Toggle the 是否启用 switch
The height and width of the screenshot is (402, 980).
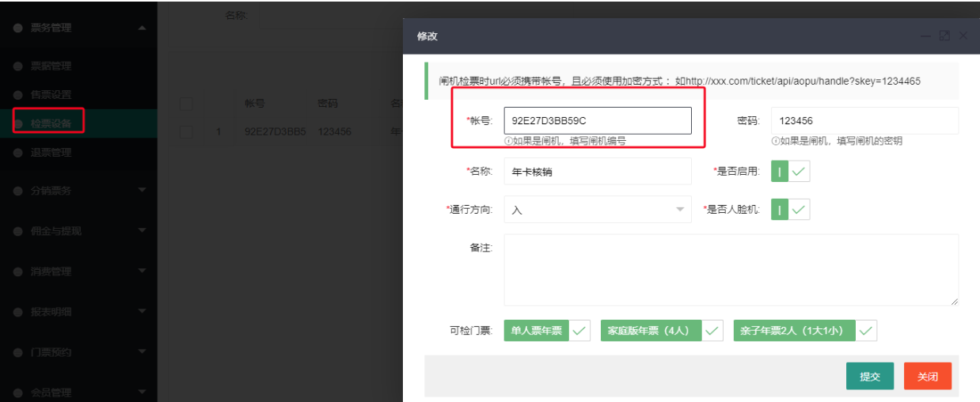pos(790,171)
